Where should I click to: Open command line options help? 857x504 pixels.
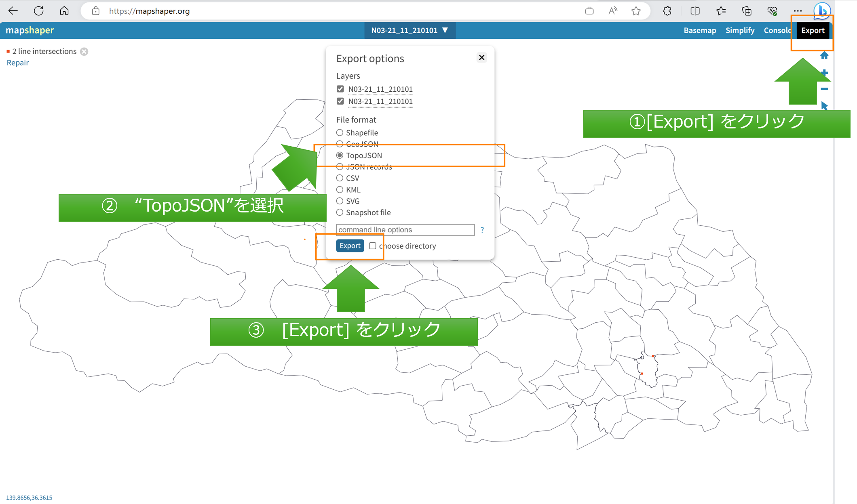click(482, 230)
